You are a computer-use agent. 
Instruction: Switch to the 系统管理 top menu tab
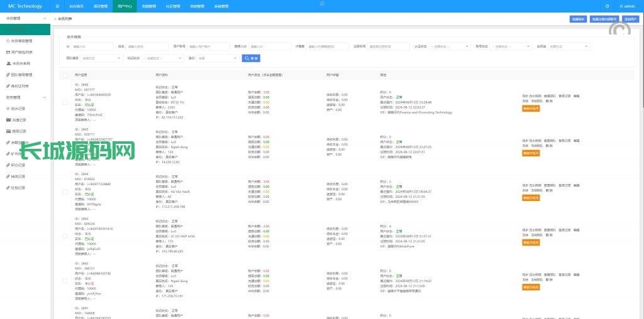point(221,6)
